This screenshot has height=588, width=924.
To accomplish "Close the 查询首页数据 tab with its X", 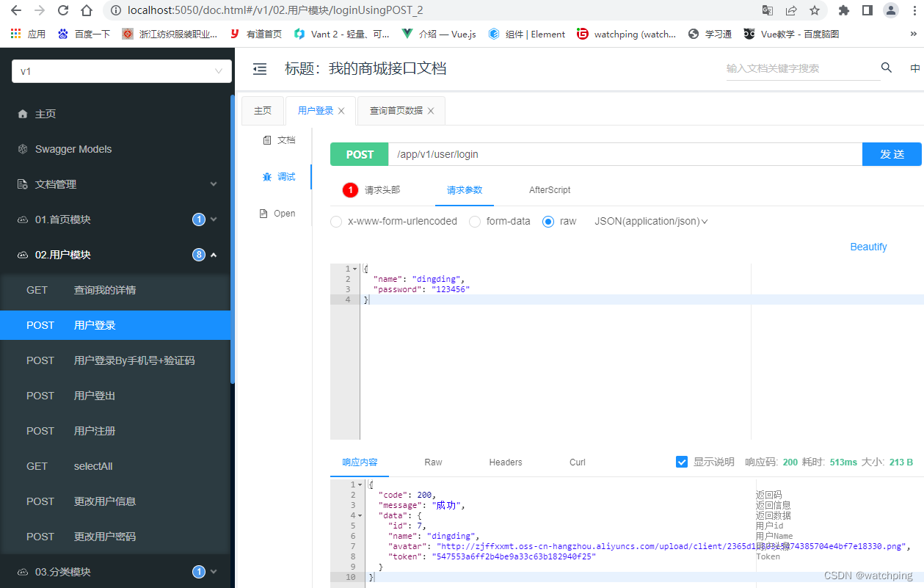I will [431, 111].
